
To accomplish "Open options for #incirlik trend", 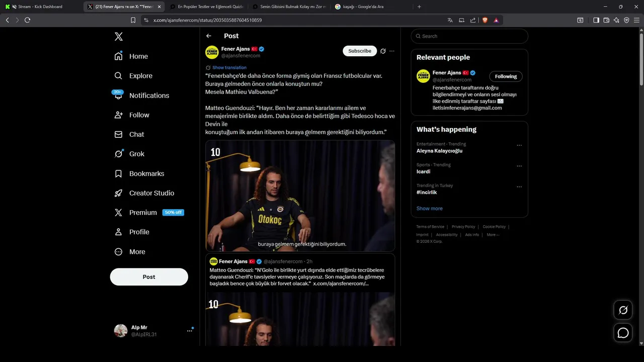I will [519, 187].
